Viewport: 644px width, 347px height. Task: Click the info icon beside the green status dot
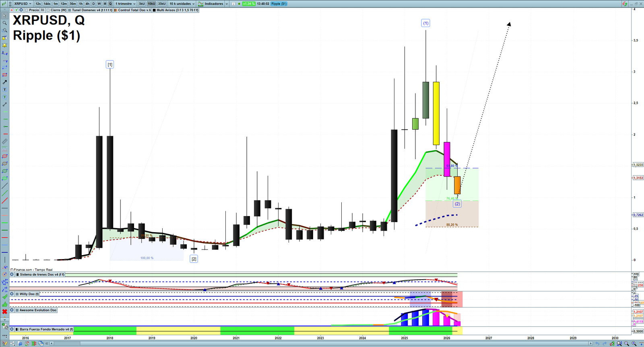pyautogui.click(x=233, y=4)
